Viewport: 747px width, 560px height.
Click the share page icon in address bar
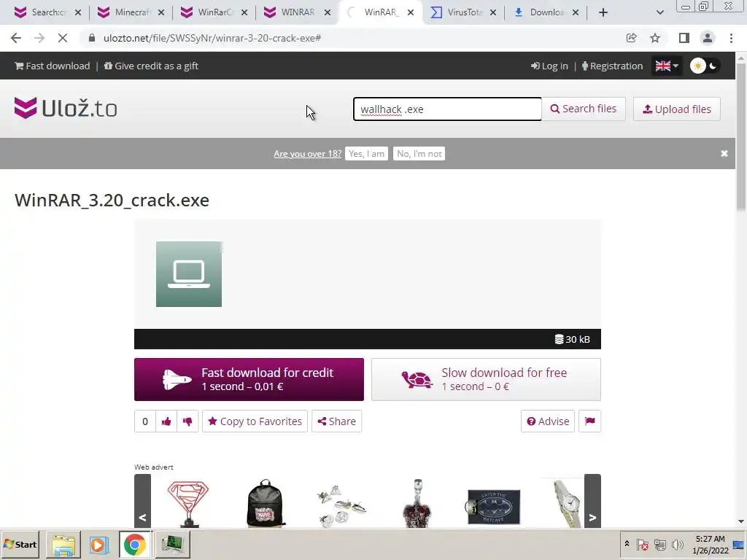(631, 38)
